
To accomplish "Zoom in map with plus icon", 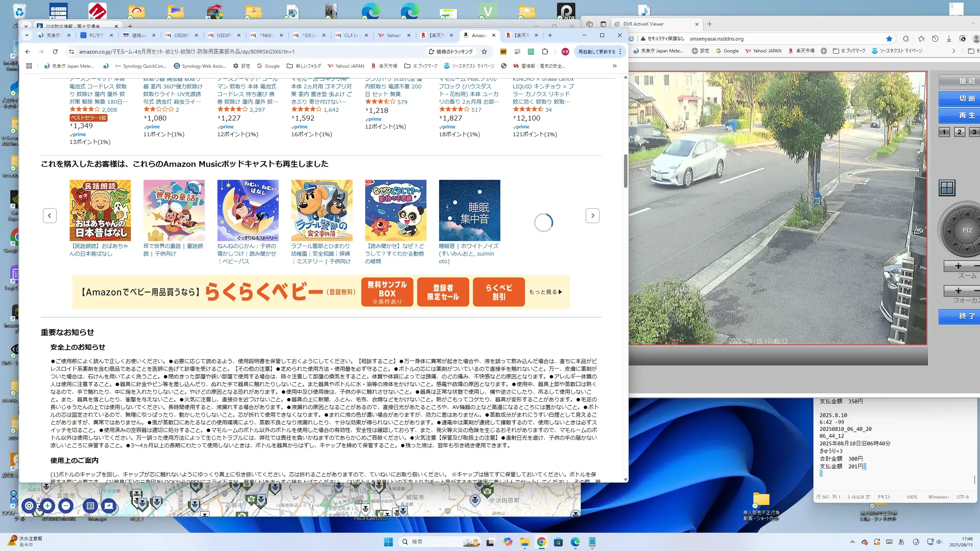I will click(x=47, y=506).
